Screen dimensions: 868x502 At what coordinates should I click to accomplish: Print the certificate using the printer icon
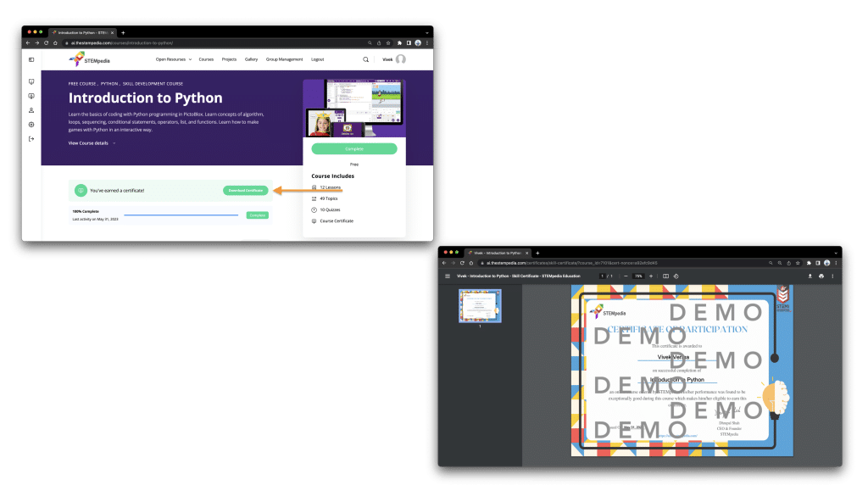tap(822, 276)
